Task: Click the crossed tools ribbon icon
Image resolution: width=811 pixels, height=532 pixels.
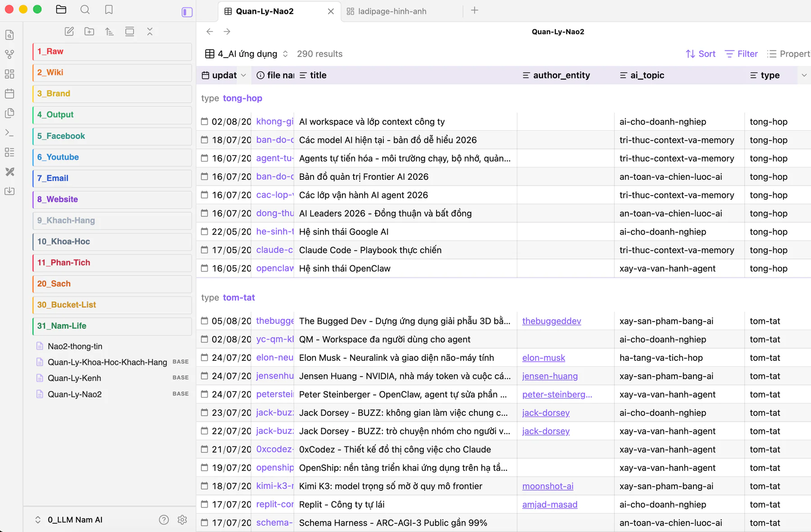Action: 9,172
